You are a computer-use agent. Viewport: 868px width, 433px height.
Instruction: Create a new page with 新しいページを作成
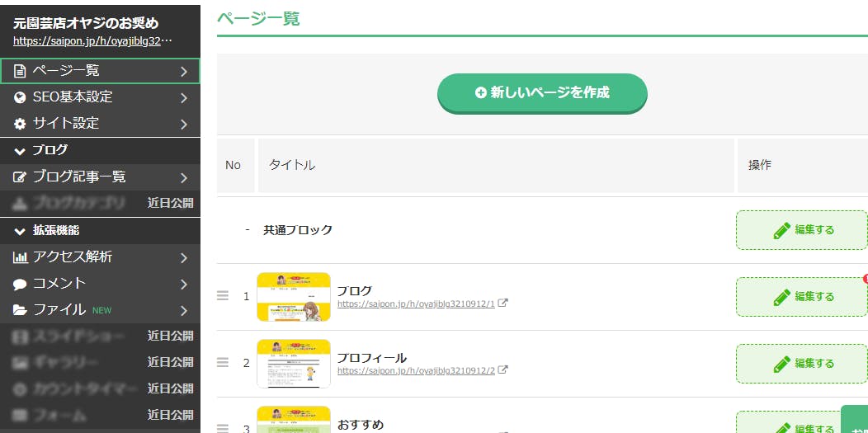[x=542, y=93]
